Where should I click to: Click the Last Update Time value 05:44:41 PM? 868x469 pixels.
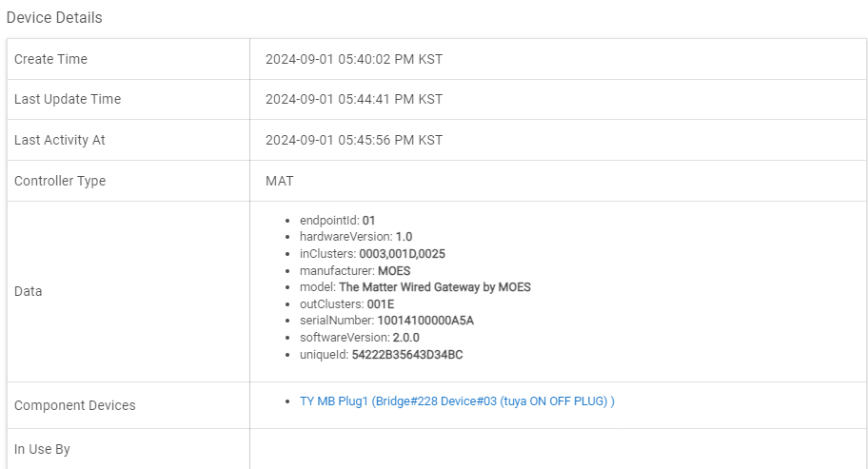(x=353, y=99)
